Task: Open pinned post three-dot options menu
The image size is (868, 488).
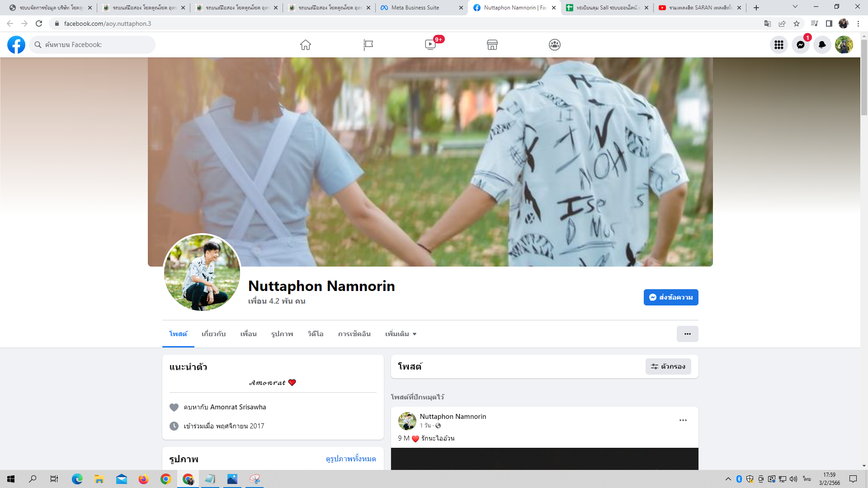Action: click(683, 420)
